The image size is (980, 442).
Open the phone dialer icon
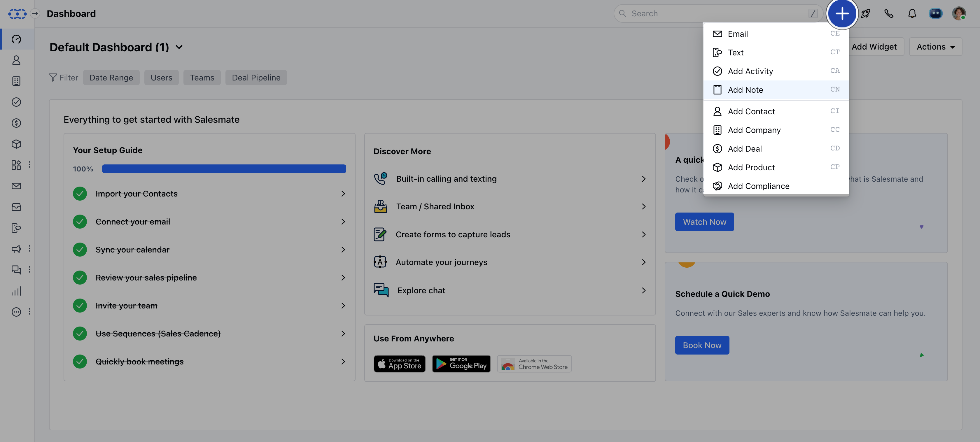[x=889, y=14]
